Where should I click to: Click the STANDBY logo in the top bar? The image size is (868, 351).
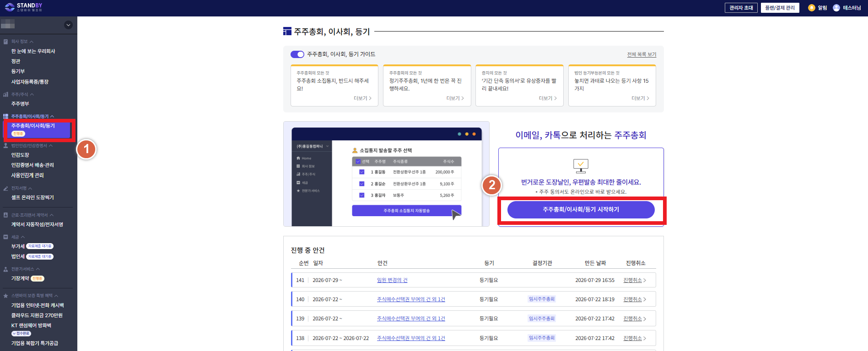(23, 7)
